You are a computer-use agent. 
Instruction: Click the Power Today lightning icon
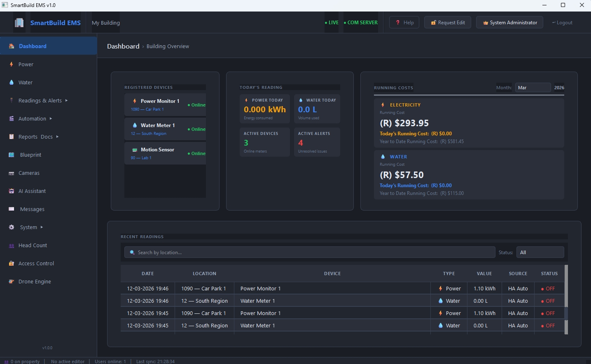246,100
